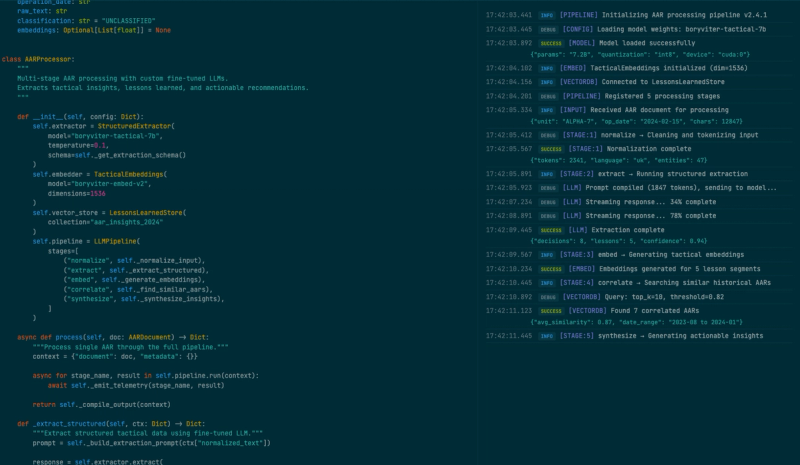The width and height of the screenshot is (800, 465).
Task: Click the [STAGE:4] tag in the log
Action: click(x=577, y=283)
